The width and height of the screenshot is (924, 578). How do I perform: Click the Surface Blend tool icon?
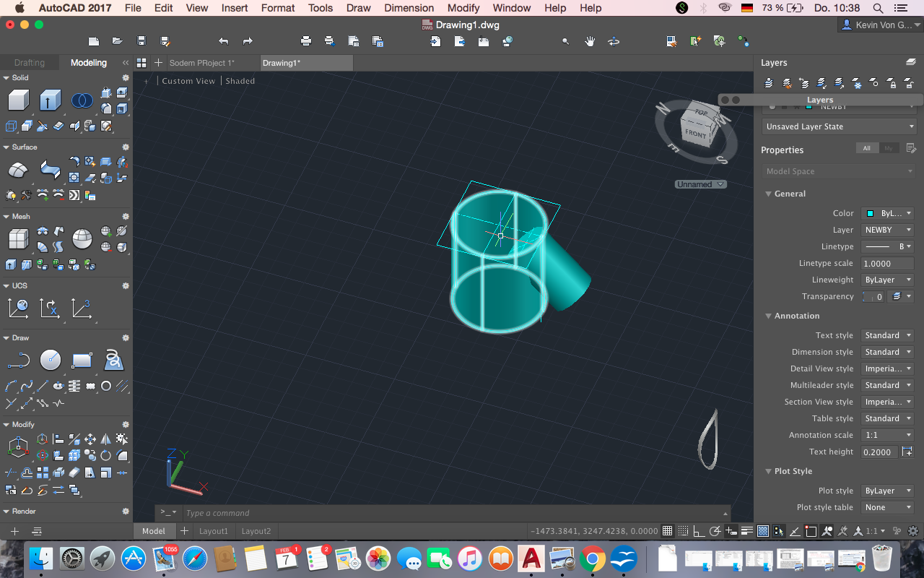(x=50, y=171)
